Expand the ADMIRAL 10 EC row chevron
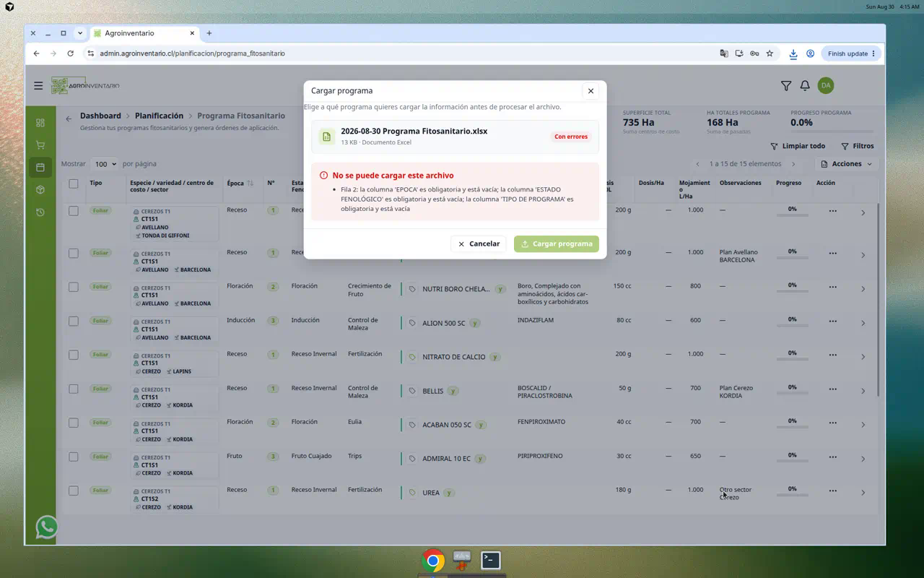 tap(863, 459)
